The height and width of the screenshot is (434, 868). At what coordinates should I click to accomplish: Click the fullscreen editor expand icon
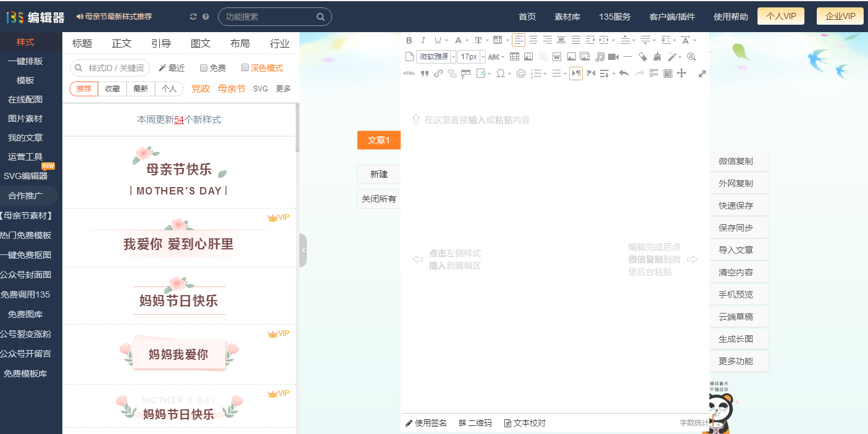point(703,73)
